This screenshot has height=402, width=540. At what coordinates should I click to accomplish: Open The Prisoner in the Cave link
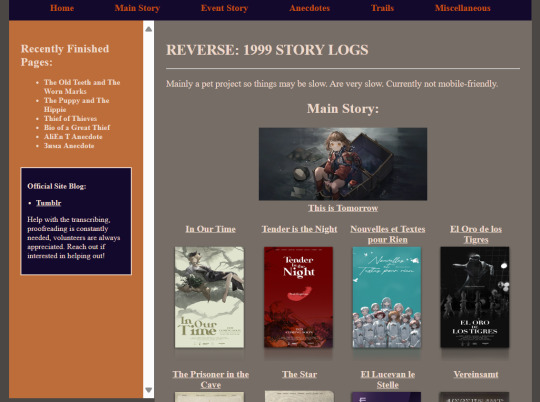click(x=210, y=379)
